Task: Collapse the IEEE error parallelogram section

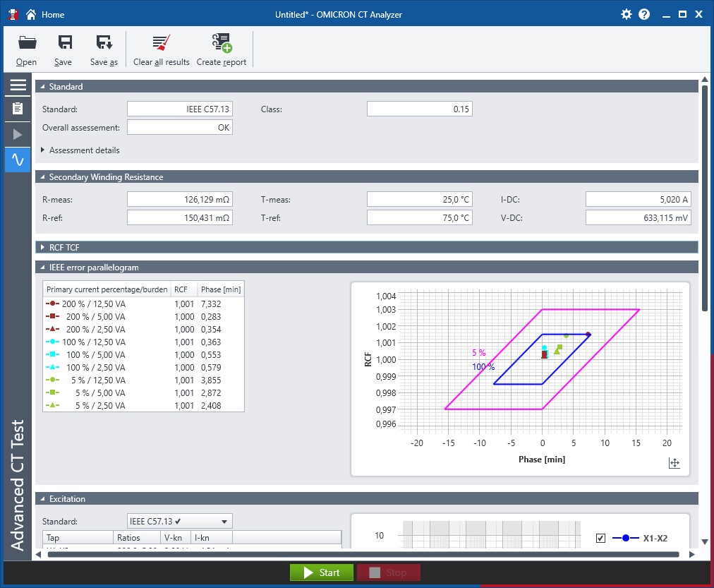Action: pyautogui.click(x=43, y=268)
